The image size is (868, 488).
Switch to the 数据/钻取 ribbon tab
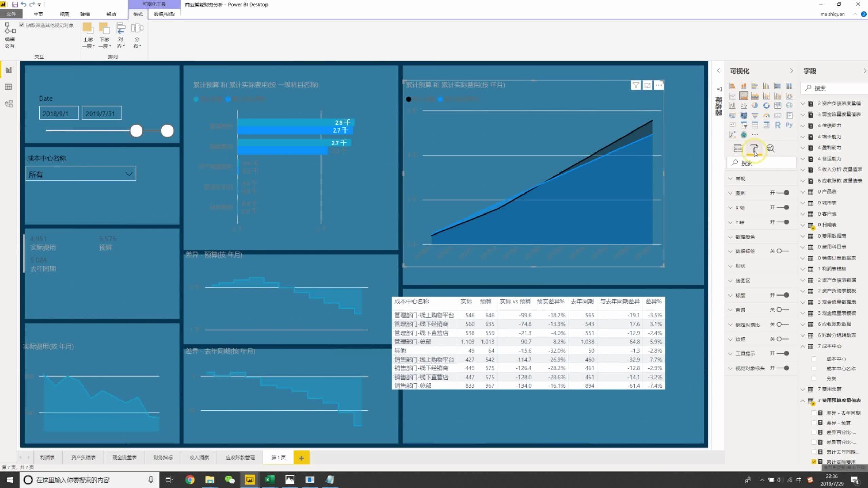coord(164,14)
